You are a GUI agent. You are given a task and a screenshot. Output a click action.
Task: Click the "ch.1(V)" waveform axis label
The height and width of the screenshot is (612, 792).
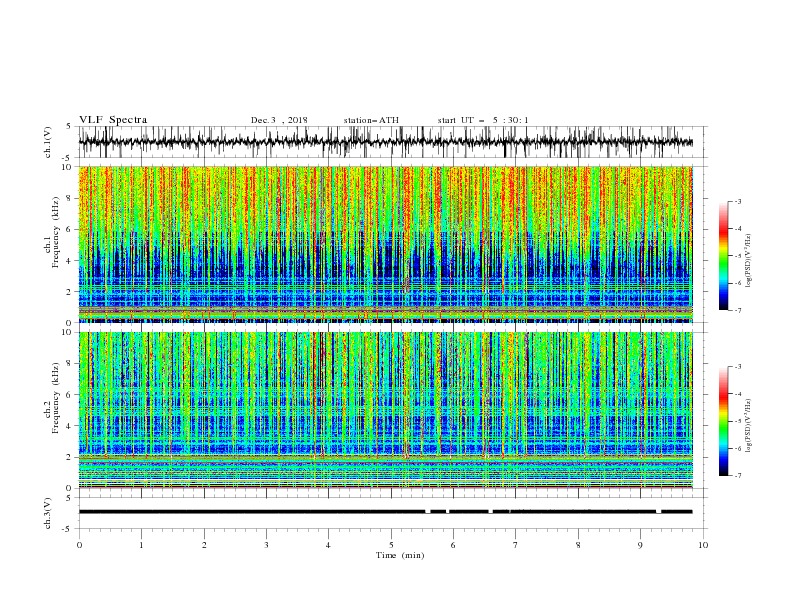click(48, 142)
